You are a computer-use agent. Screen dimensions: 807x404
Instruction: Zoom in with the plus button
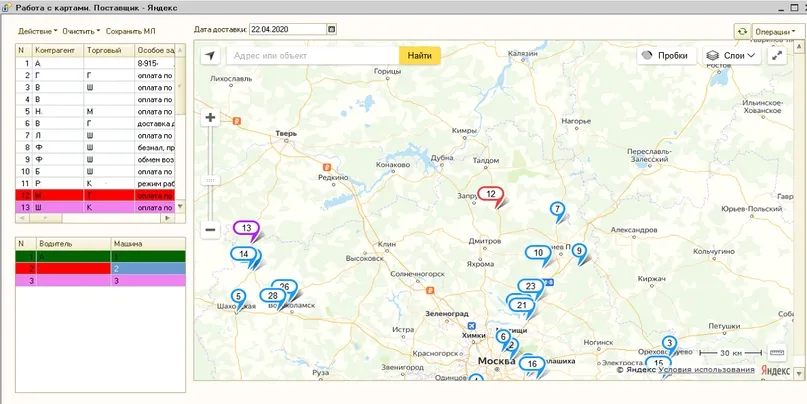(210, 118)
